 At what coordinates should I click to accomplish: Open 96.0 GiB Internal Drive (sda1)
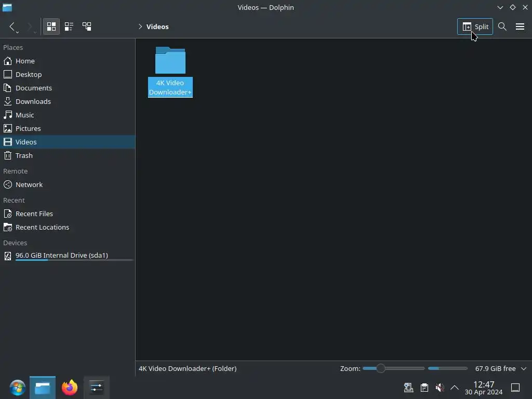pyautogui.click(x=68, y=256)
